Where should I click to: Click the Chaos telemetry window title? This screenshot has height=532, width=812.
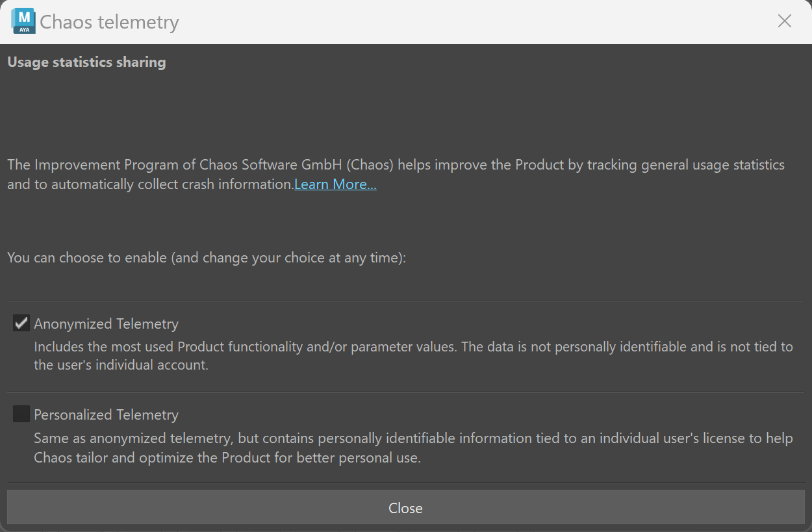[109, 22]
